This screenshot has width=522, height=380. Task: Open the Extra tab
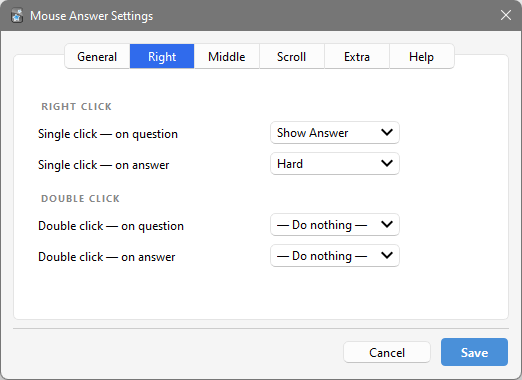357,56
